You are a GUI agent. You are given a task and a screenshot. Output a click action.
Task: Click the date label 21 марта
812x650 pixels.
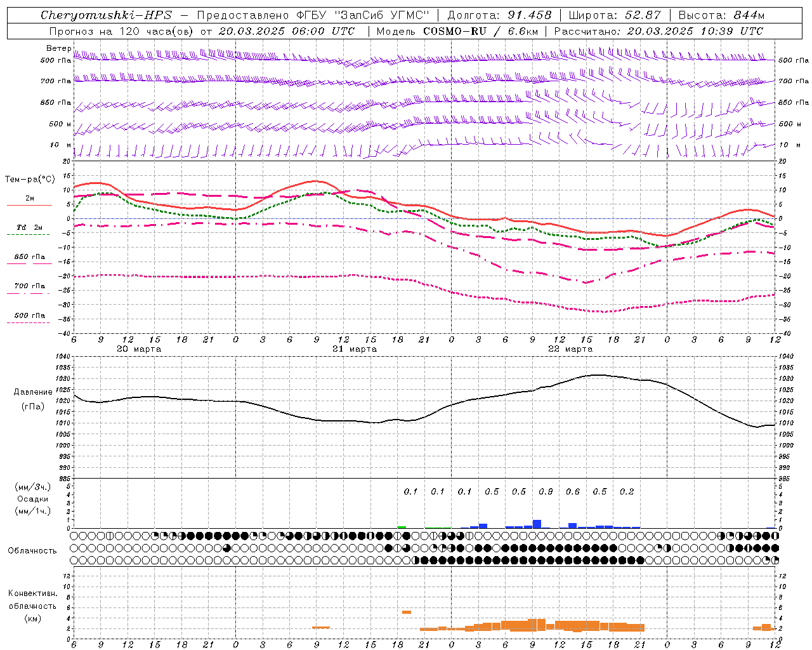click(x=355, y=349)
